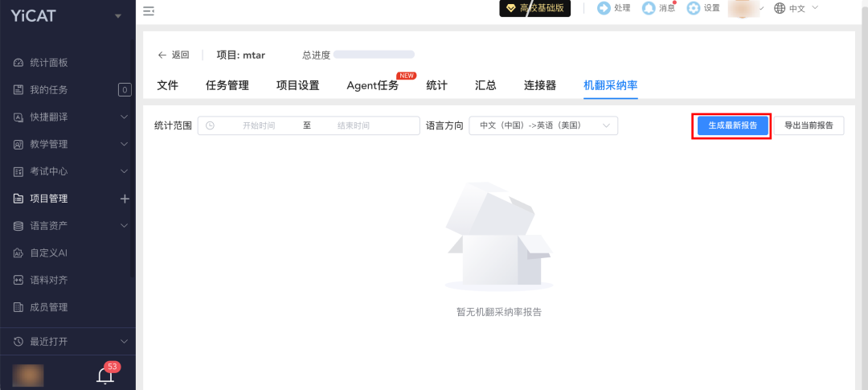Click the 快捷翻译 sidebar icon
The image size is (868, 390).
pos(18,117)
